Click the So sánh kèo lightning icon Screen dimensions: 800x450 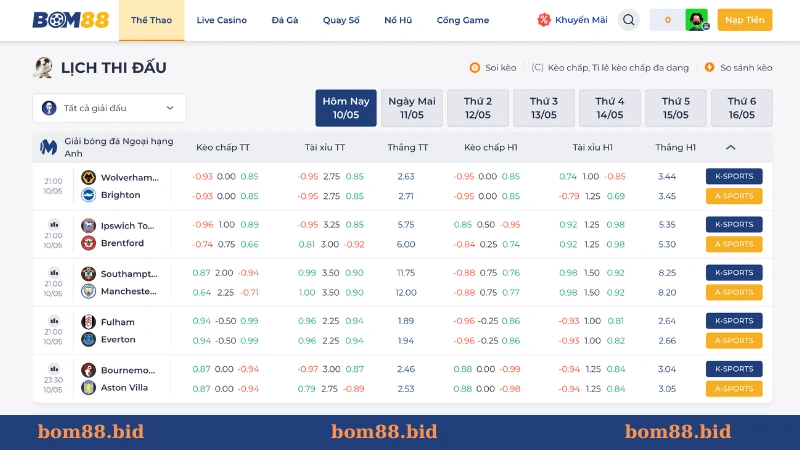(709, 67)
